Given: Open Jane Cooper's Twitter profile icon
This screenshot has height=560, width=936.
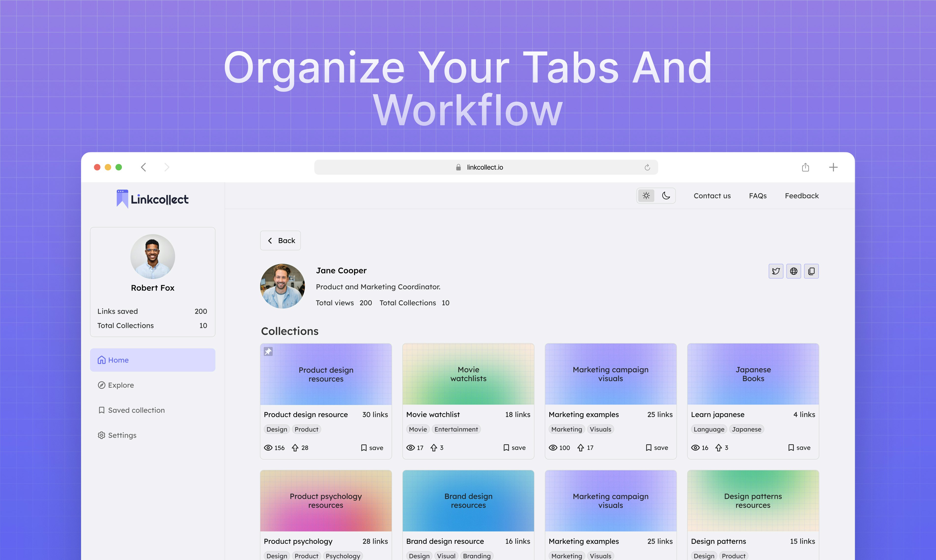Looking at the screenshot, I should click(x=776, y=271).
